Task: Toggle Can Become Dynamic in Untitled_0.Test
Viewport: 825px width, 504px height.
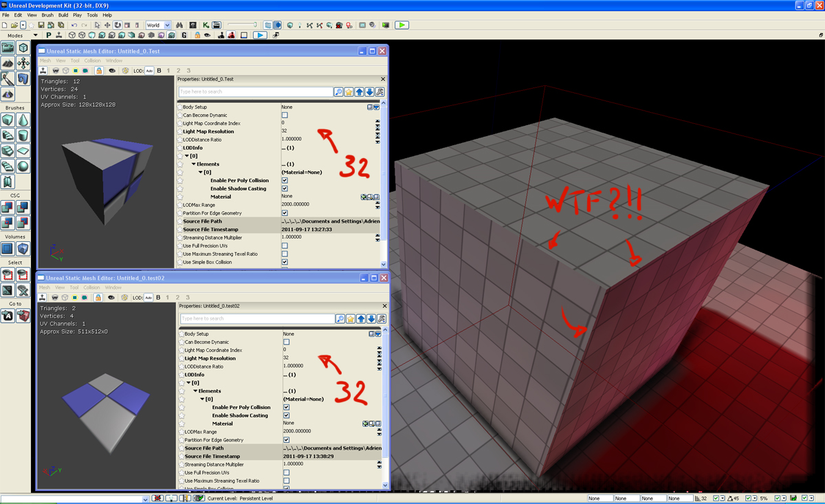Action: (x=285, y=115)
